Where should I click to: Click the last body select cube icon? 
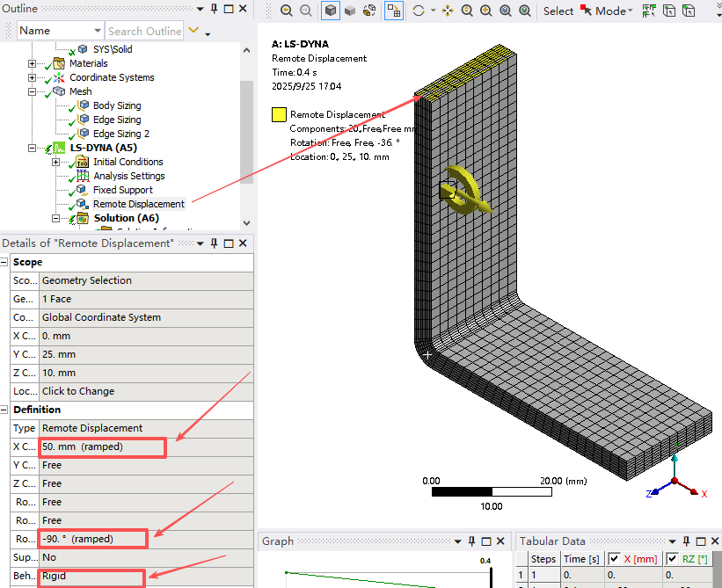[689, 11]
